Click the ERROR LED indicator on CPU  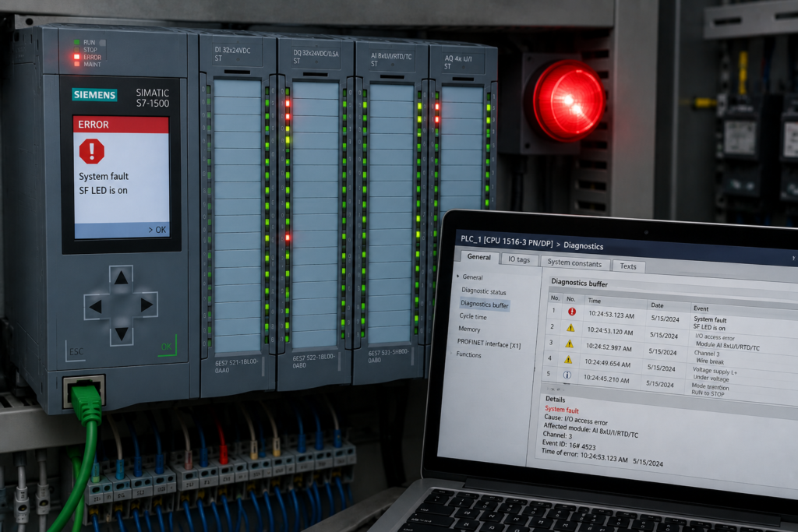pos(77,57)
